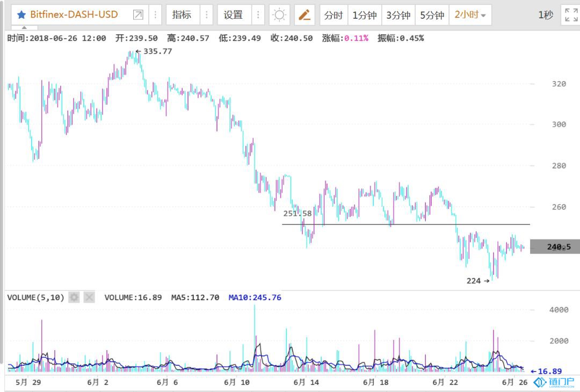Click the MA5:112.70 value label

point(195,297)
